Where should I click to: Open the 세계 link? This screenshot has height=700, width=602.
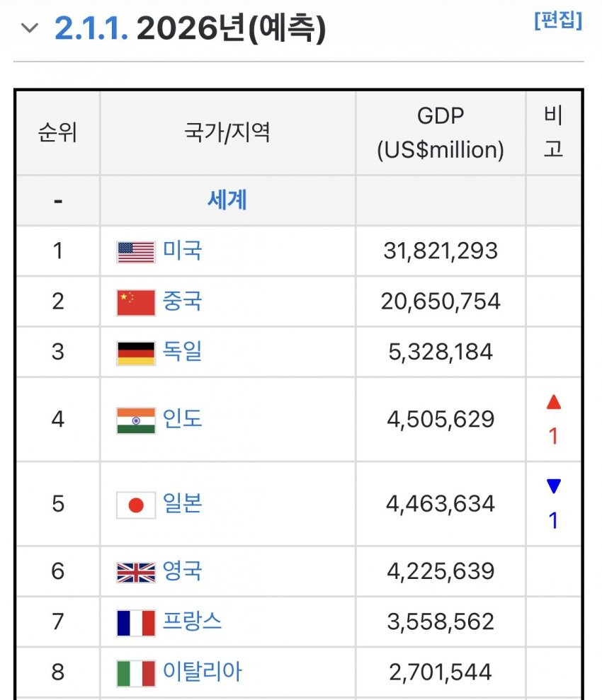(x=227, y=200)
